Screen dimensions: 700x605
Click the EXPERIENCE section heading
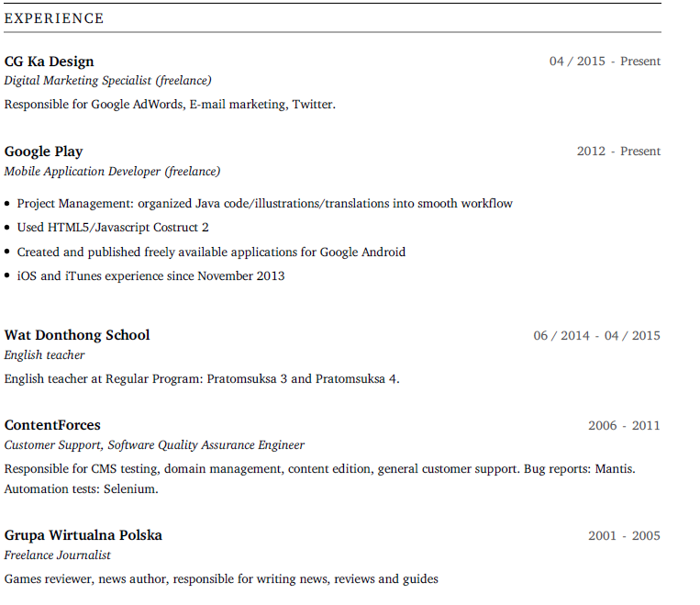[x=54, y=18]
